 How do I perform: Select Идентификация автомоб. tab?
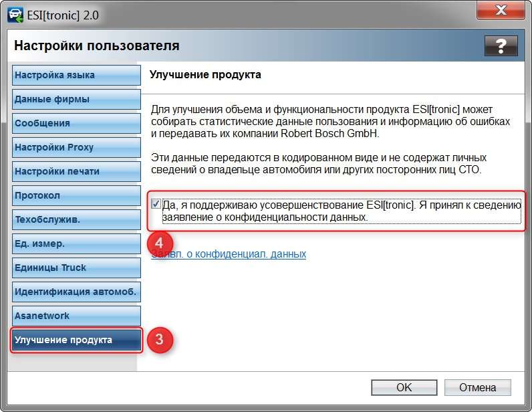(76, 292)
